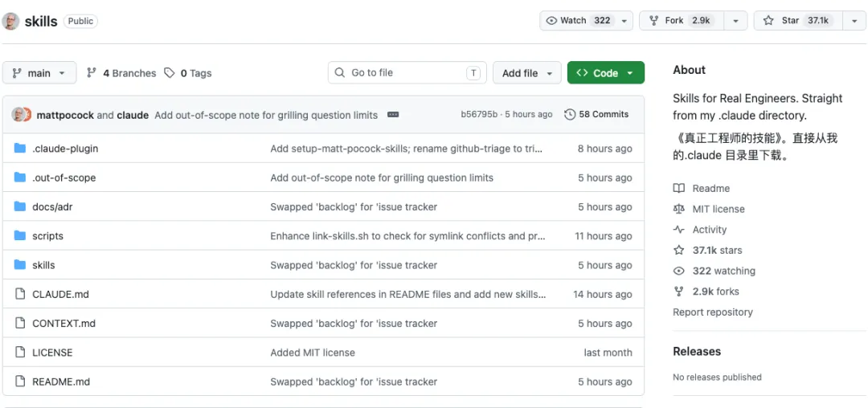The width and height of the screenshot is (868, 408).
Task: Click the README.md file icon
Action: 20,381
